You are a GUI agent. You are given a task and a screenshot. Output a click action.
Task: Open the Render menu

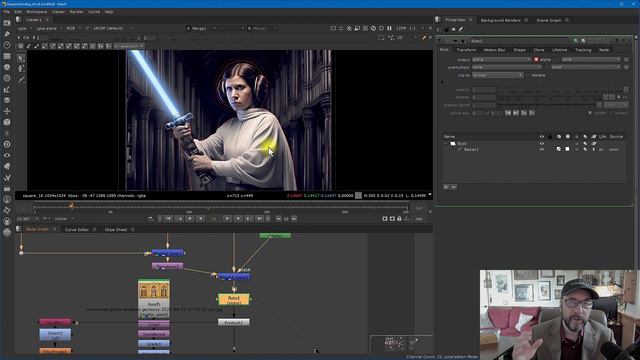[x=76, y=12]
